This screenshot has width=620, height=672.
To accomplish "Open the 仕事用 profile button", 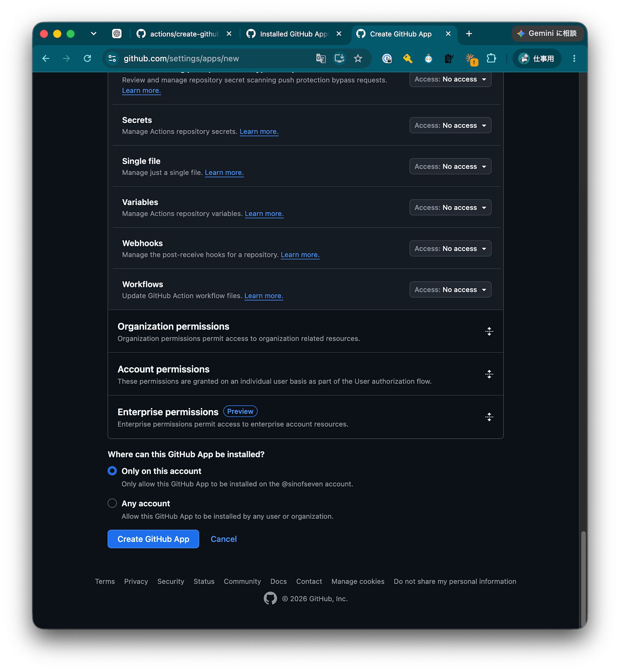I will (x=536, y=58).
